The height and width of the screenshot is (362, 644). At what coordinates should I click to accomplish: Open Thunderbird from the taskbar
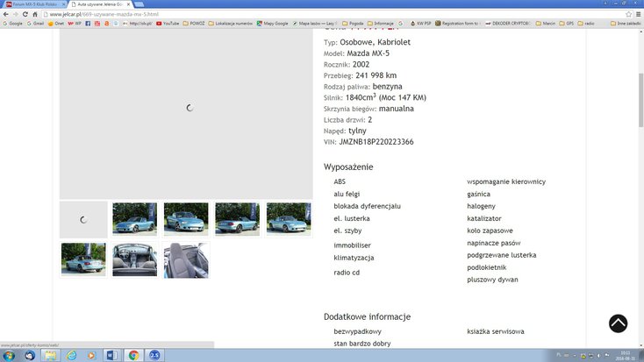[30, 356]
